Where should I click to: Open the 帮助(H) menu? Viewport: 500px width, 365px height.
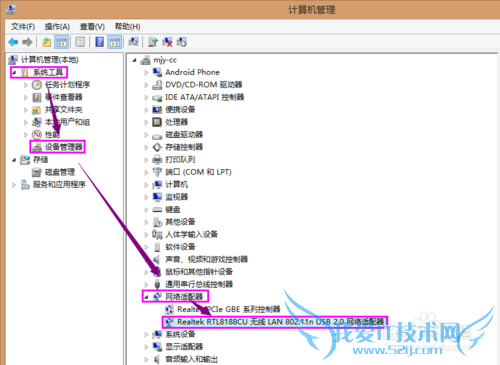tap(127, 27)
